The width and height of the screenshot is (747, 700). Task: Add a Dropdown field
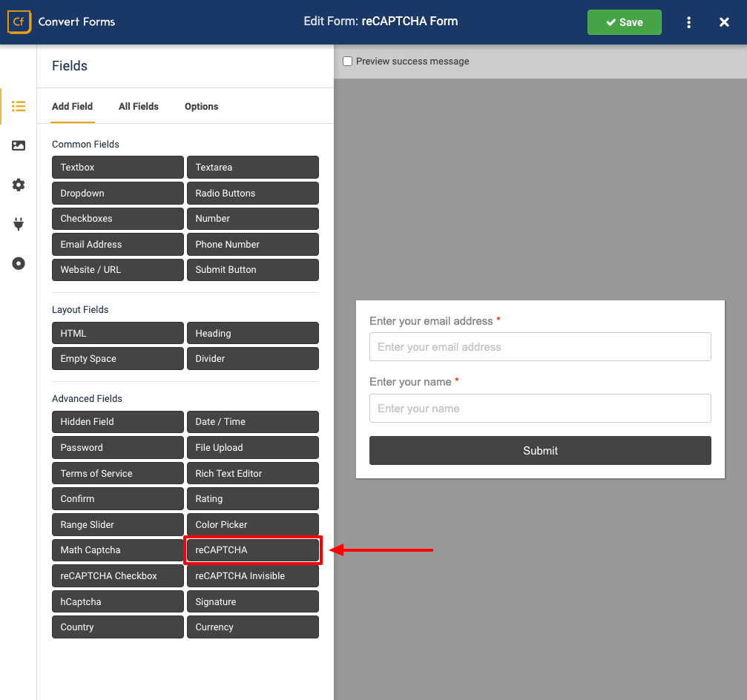118,193
